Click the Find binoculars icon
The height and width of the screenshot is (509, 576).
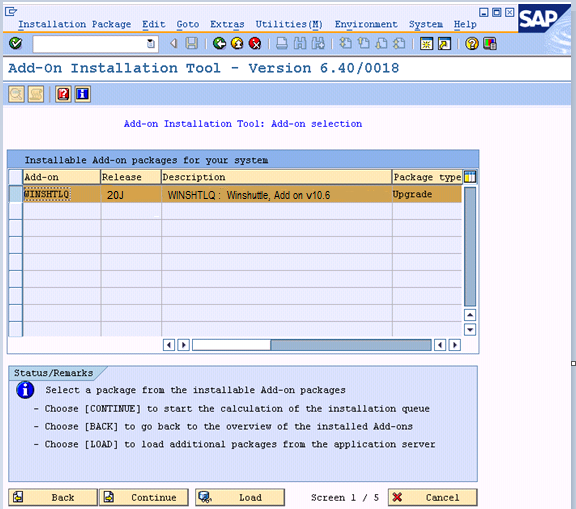(300, 44)
